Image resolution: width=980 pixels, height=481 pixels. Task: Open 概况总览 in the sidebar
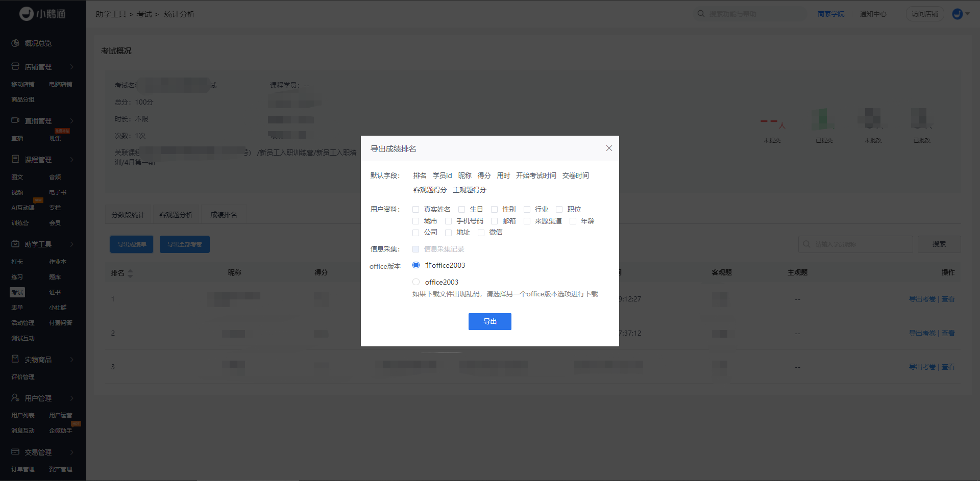(x=38, y=43)
